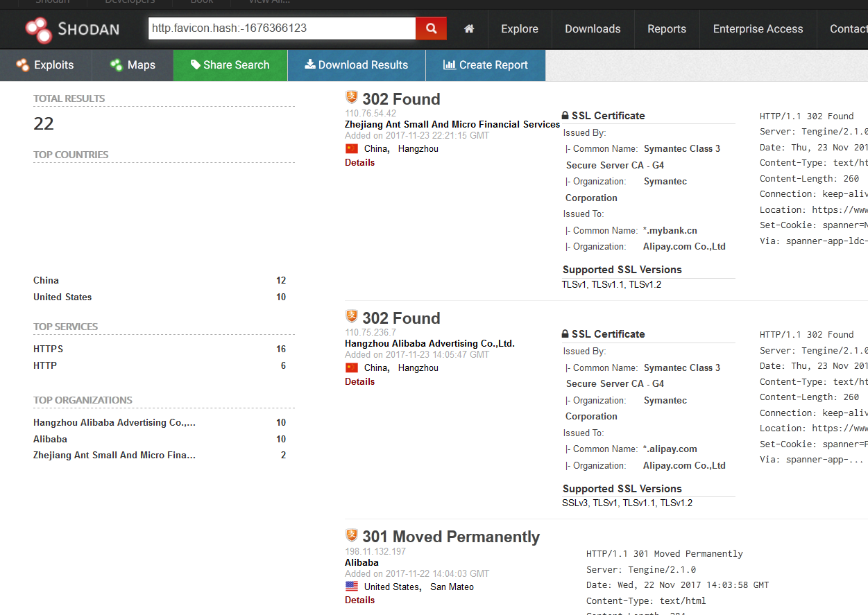Click 'SSLv3, TLSv1, TLSv1.1, TLSv1.2' versions text

coord(627,503)
